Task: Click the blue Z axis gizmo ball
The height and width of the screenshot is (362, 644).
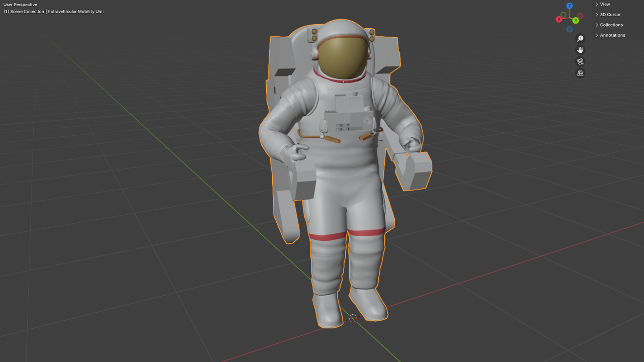Action: [x=570, y=6]
